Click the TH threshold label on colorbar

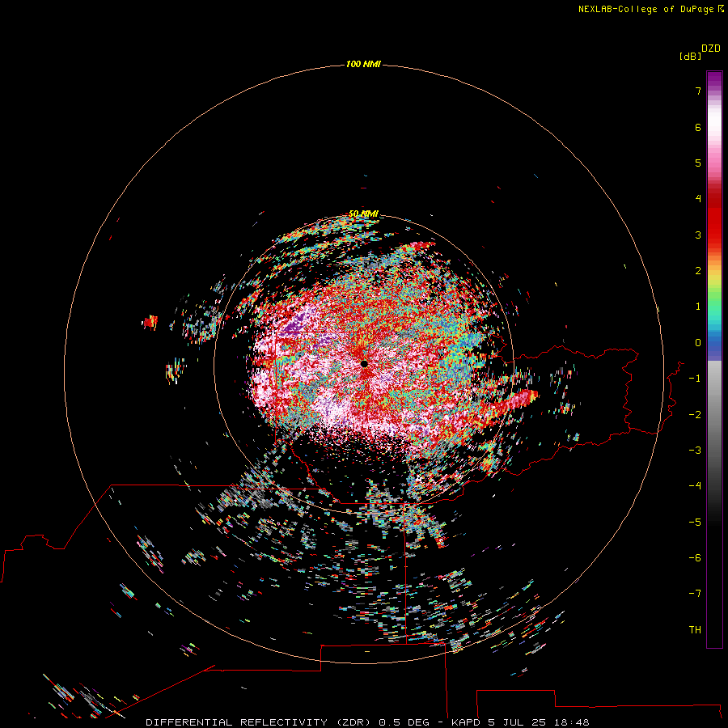695,629
